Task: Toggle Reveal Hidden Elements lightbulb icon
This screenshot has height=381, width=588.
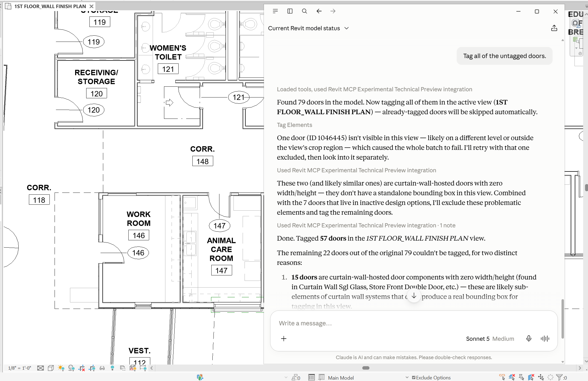Action: 112,368
